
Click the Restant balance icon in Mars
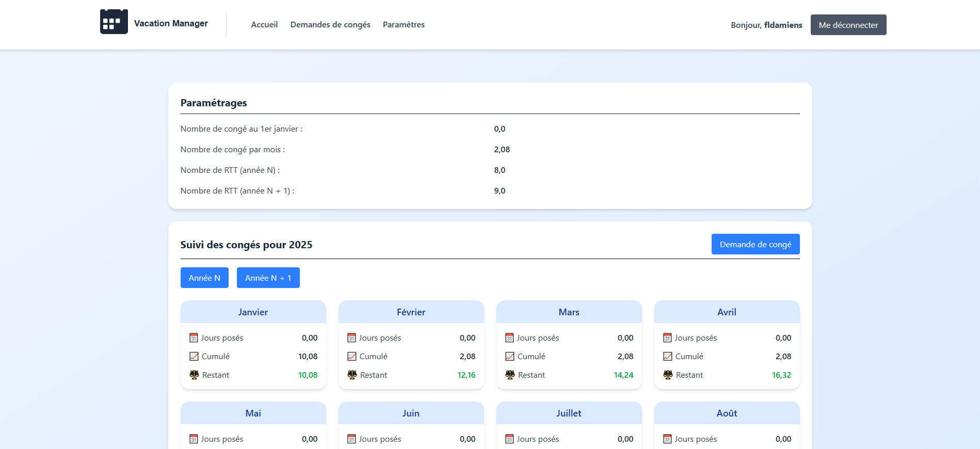510,375
